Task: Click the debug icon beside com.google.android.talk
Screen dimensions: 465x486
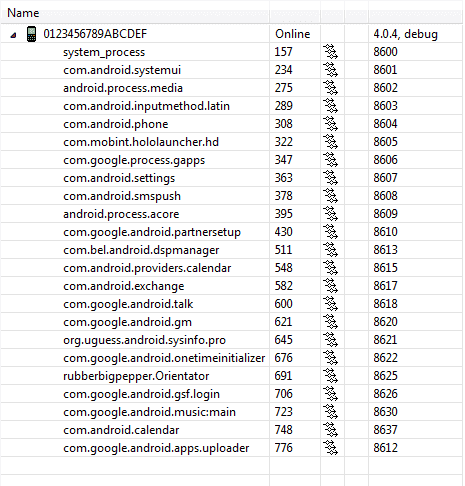Action: click(x=330, y=304)
